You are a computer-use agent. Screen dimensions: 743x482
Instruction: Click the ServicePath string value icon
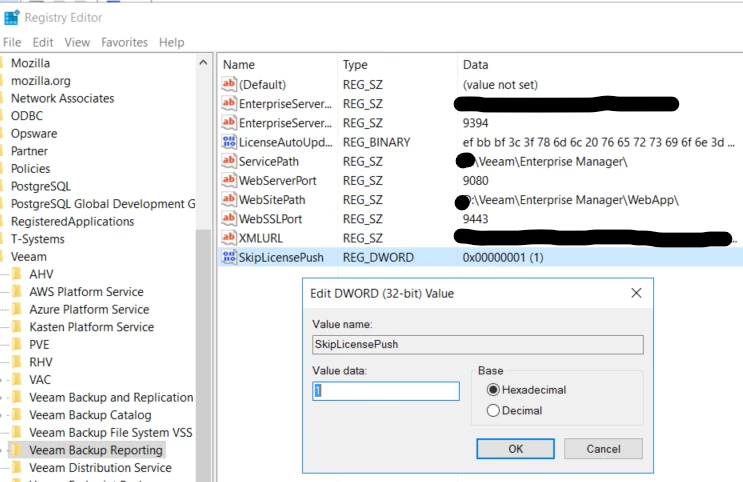tap(229, 161)
